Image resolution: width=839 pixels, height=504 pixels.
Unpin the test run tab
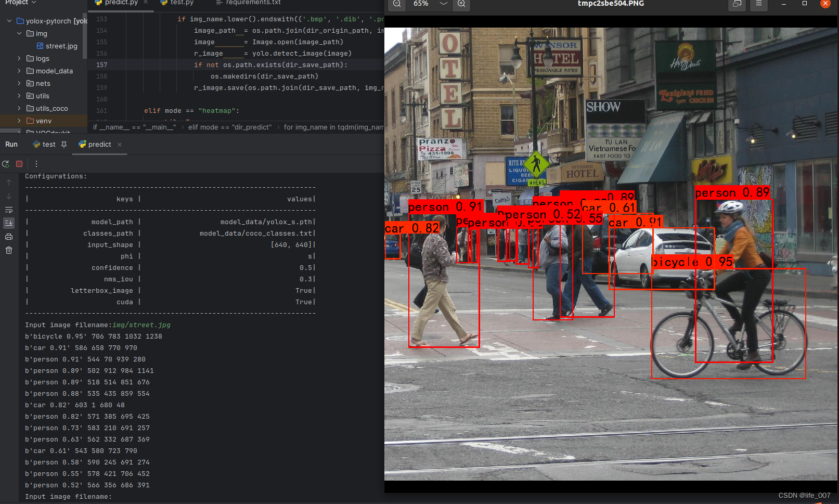coord(63,144)
